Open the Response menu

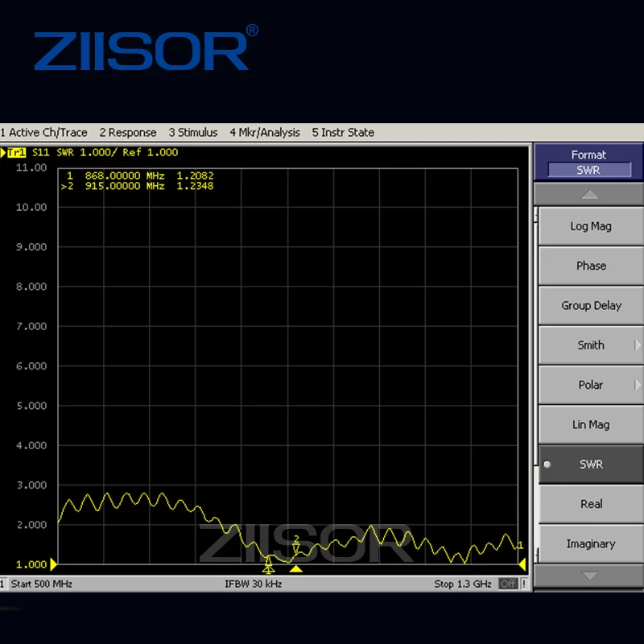pos(128,133)
